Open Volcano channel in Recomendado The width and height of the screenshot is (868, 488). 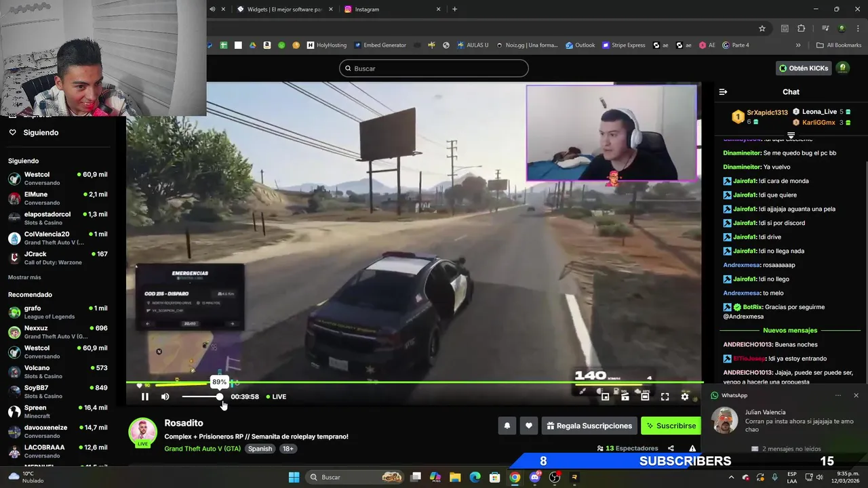(x=58, y=371)
